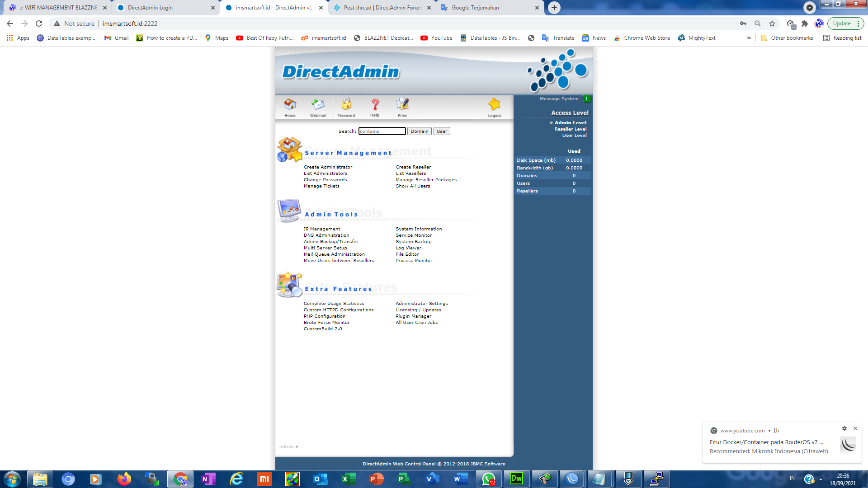Open IP Management link
Image resolution: width=868 pixels, height=488 pixels.
tap(322, 229)
